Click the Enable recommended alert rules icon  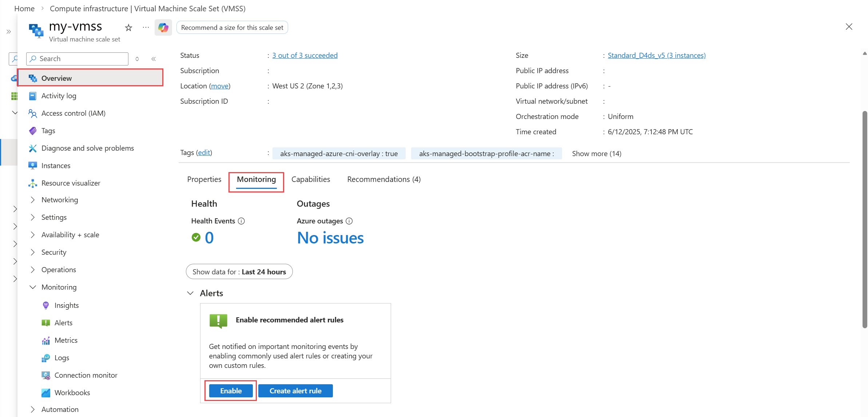218,321
